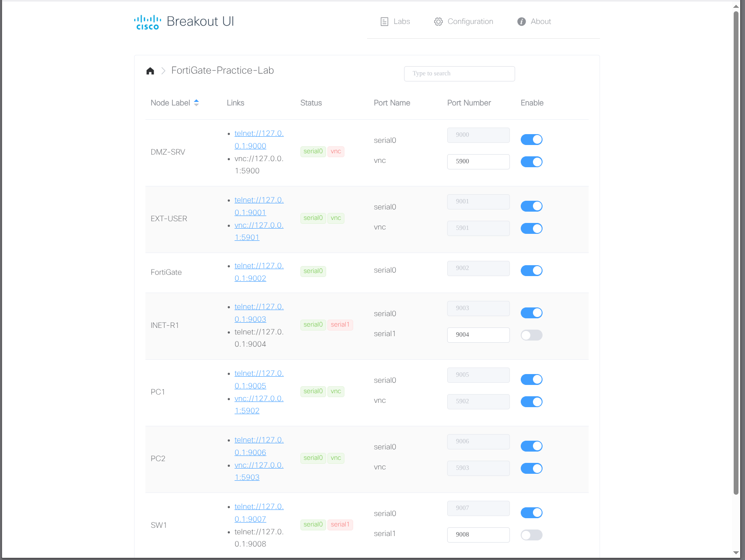
Task: Open vnc://127.0.0.1:5903 link
Action: pyautogui.click(x=259, y=471)
